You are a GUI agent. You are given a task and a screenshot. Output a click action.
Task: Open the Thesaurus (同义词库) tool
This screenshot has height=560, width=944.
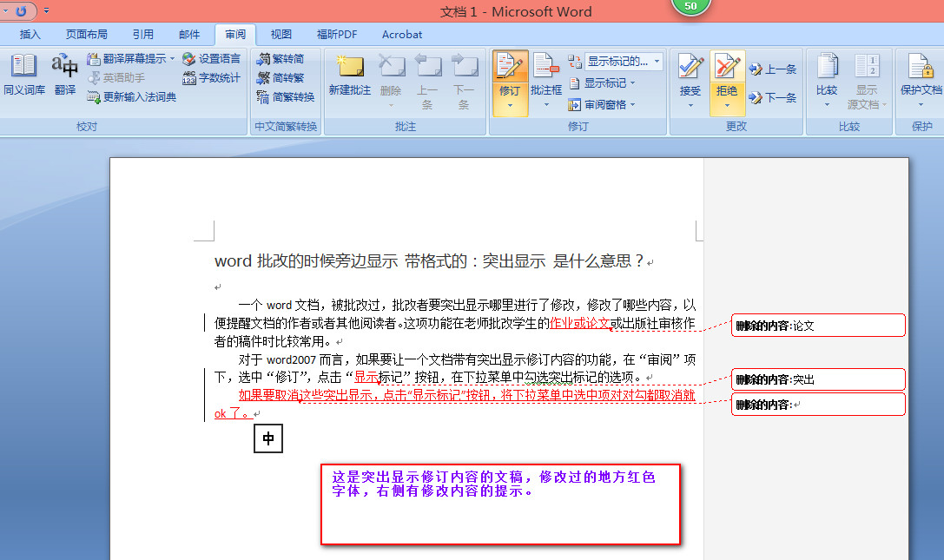tap(24, 75)
